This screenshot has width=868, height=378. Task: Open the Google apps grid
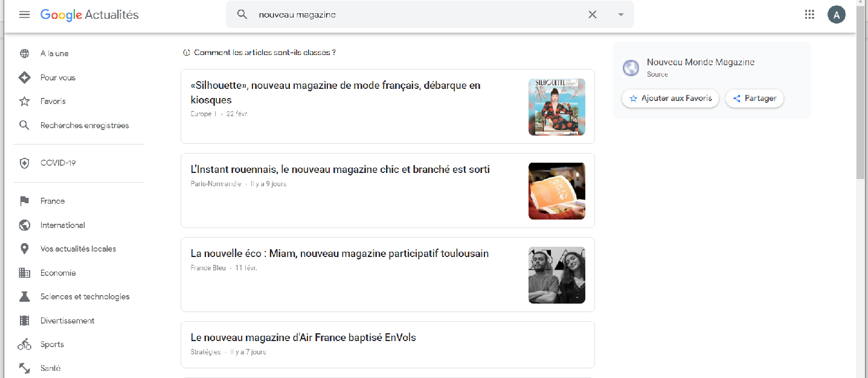(x=809, y=15)
